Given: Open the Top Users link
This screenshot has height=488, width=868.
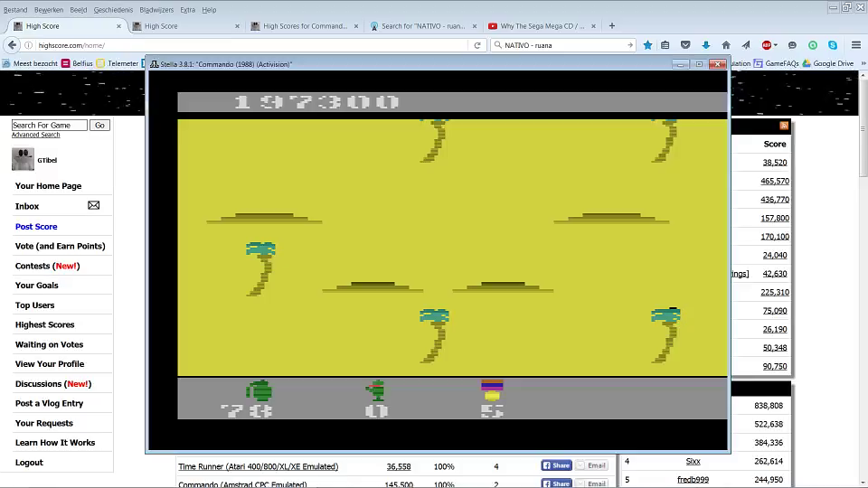Looking at the screenshot, I should click(x=35, y=305).
